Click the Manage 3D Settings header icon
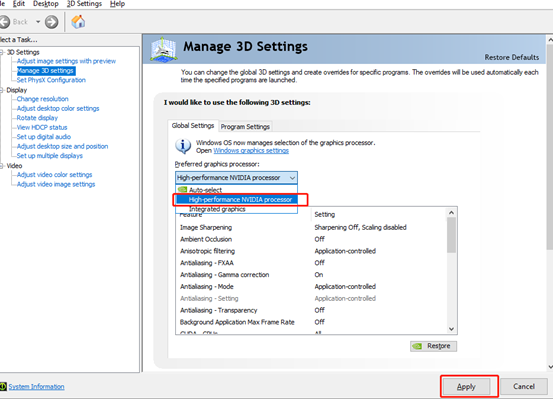 tap(163, 49)
